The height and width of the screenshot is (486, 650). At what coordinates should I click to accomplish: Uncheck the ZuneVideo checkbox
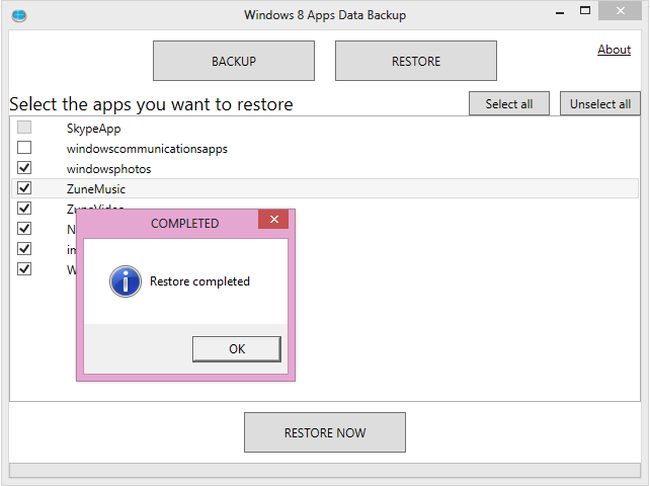(24, 208)
